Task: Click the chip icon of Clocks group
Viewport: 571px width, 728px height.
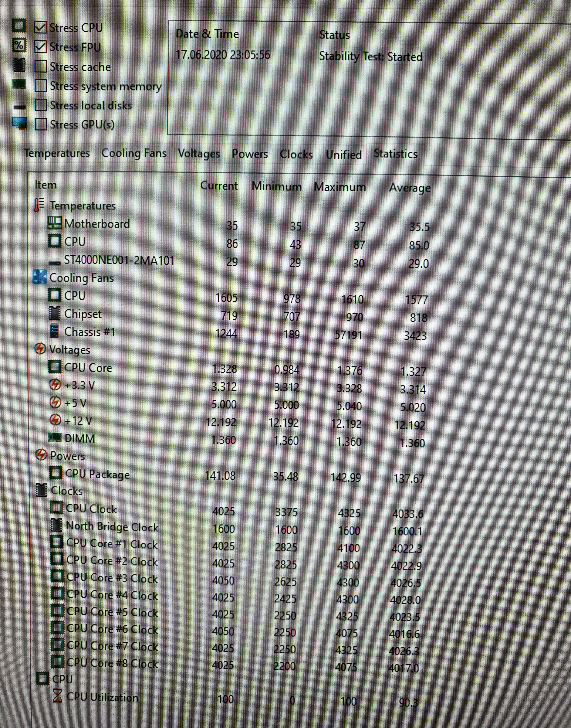Action: coord(42,490)
